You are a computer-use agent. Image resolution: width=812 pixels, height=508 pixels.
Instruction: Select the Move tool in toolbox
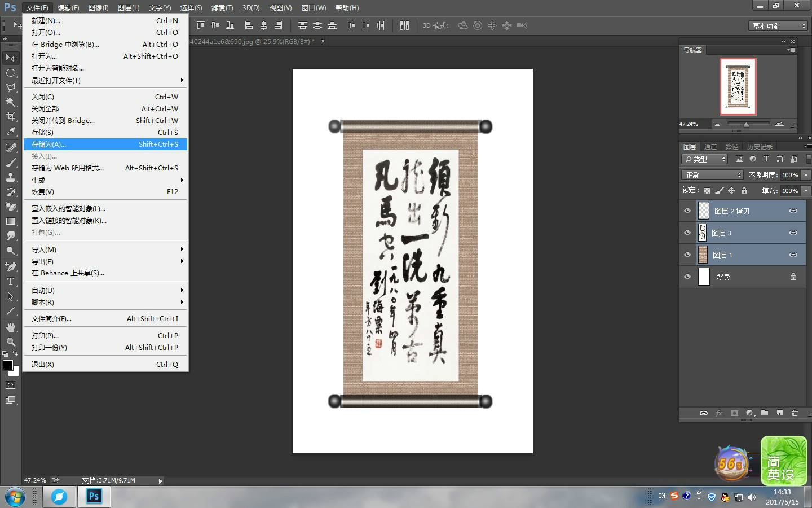click(11, 58)
